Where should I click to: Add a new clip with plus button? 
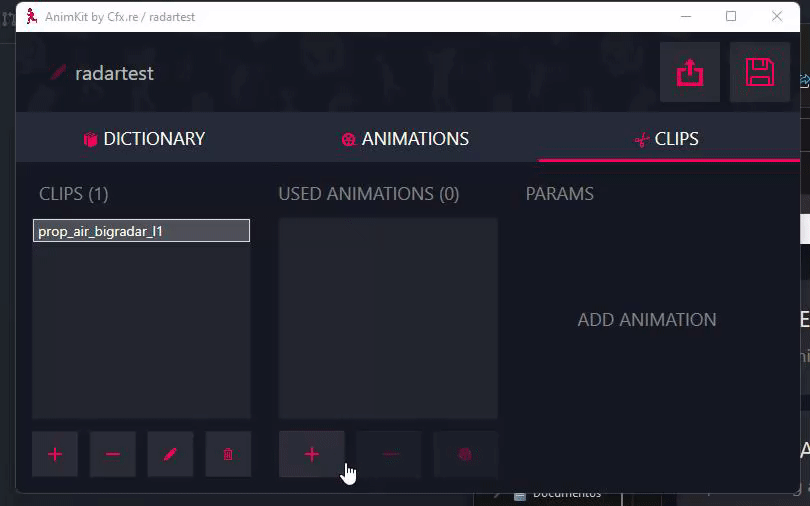click(55, 454)
